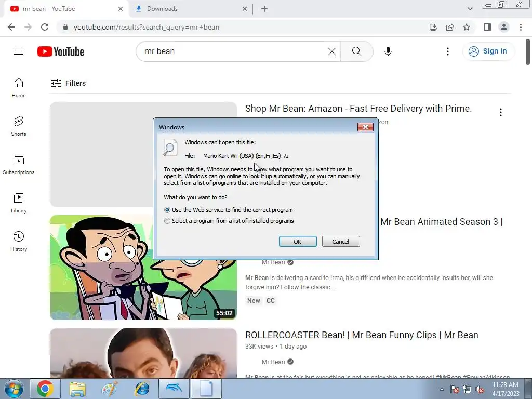The width and height of the screenshot is (532, 399).
Task: Close the mr bean - YouTube tab
Action: (x=121, y=9)
